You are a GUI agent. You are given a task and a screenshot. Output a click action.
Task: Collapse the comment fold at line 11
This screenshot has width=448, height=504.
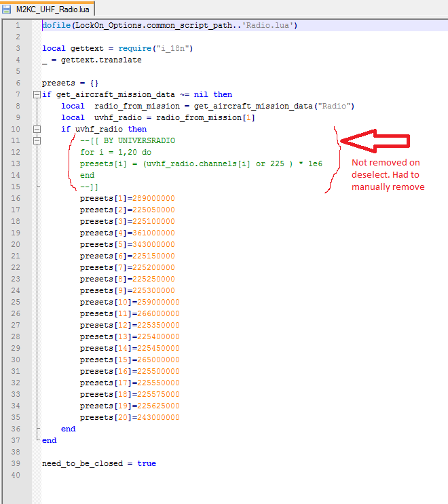(37, 140)
